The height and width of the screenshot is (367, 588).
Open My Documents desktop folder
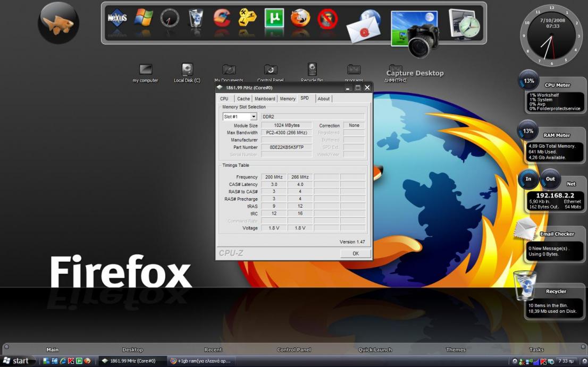[x=229, y=73]
